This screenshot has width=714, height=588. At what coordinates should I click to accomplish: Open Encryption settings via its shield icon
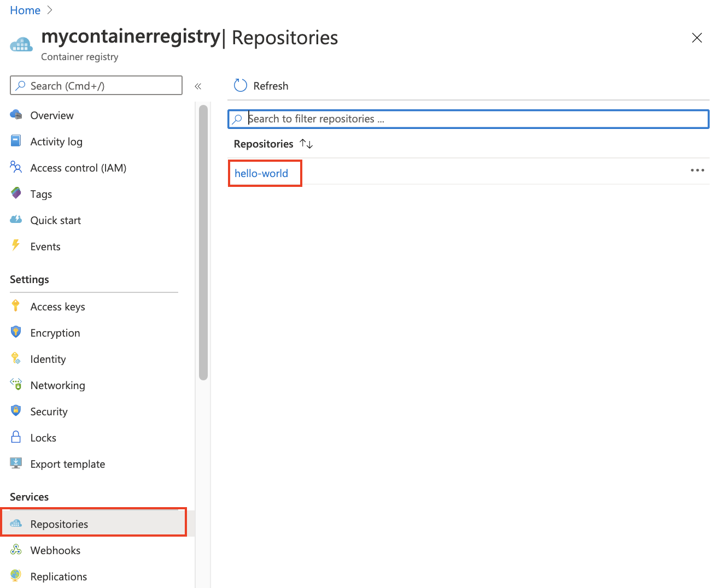[16, 332]
